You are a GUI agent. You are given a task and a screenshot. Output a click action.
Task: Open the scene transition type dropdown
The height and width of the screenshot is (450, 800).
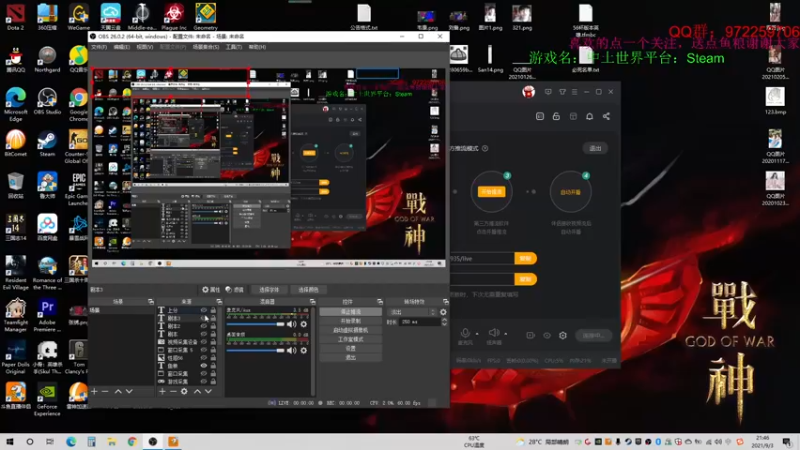click(x=412, y=312)
